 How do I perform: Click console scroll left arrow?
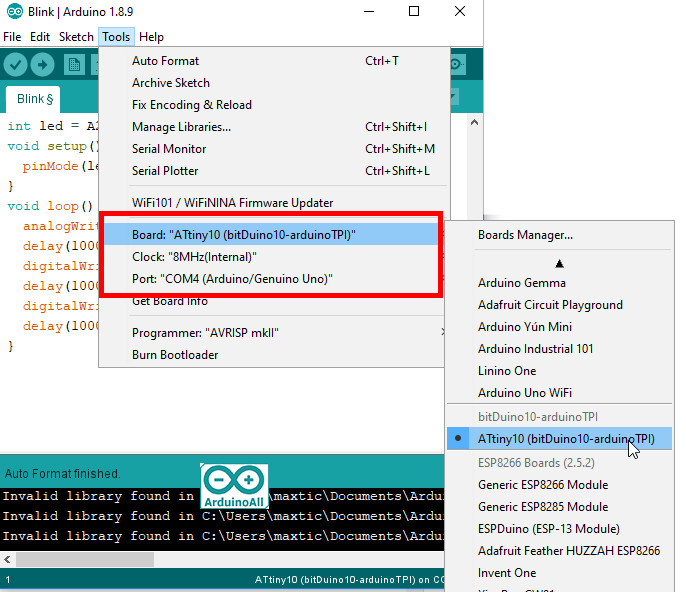click(7, 559)
